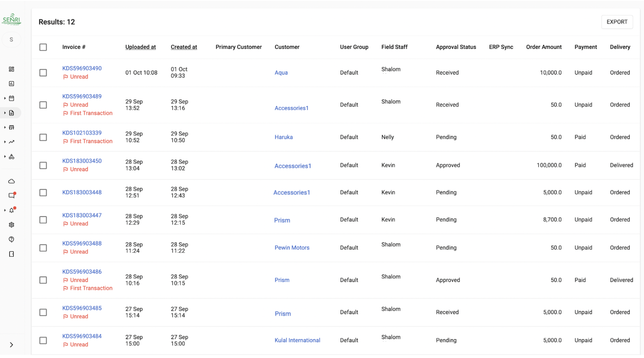Image resolution: width=644 pixels, height=358 pixels.
Task: Click the help question mark icon
Action: click(x=11, y=239)
